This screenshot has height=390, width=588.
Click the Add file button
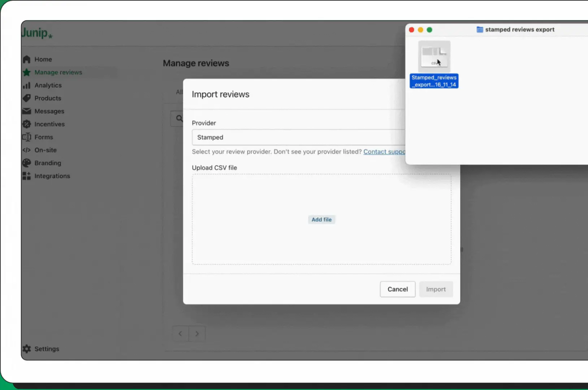[x=321, y=220]
